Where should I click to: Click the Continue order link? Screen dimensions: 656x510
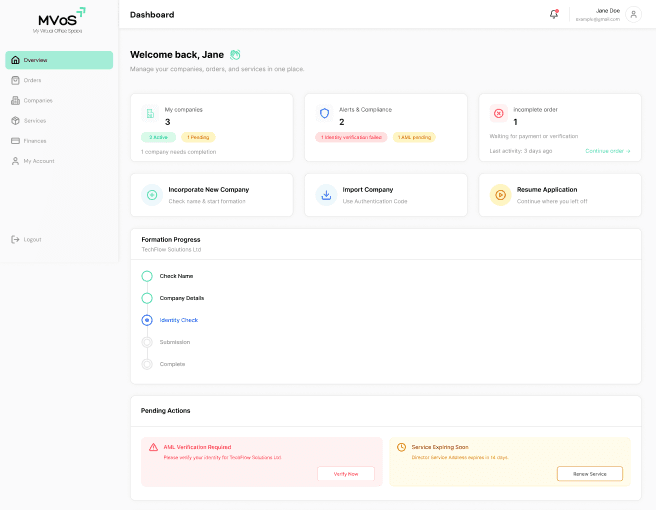tap(607, 151)
